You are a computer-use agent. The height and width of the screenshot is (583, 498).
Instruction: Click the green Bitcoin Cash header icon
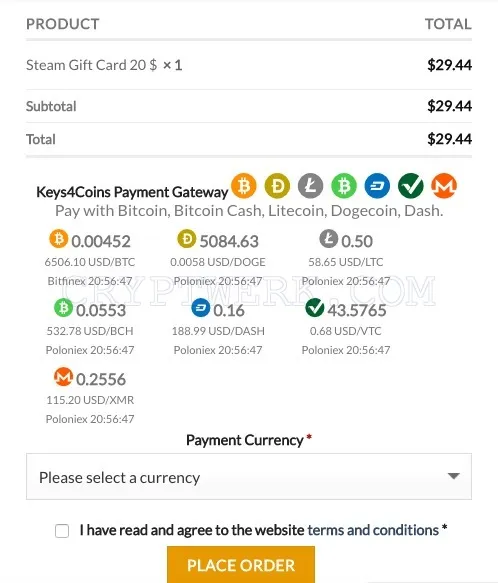point(344,186)
